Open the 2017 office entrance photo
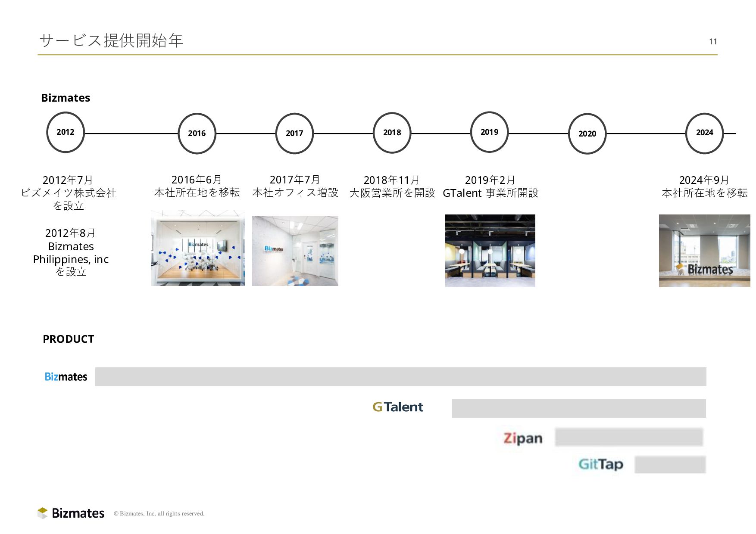756x534 pixels. coord(295,251)
